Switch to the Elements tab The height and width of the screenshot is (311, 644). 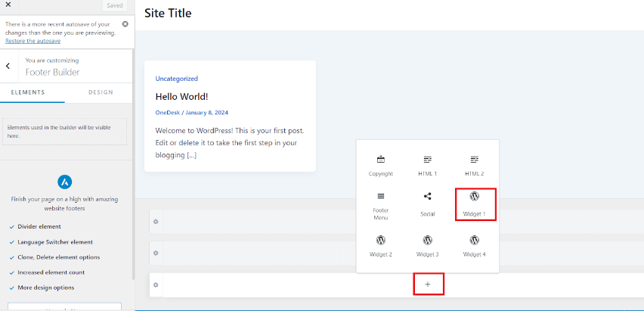tap(27, 92)
